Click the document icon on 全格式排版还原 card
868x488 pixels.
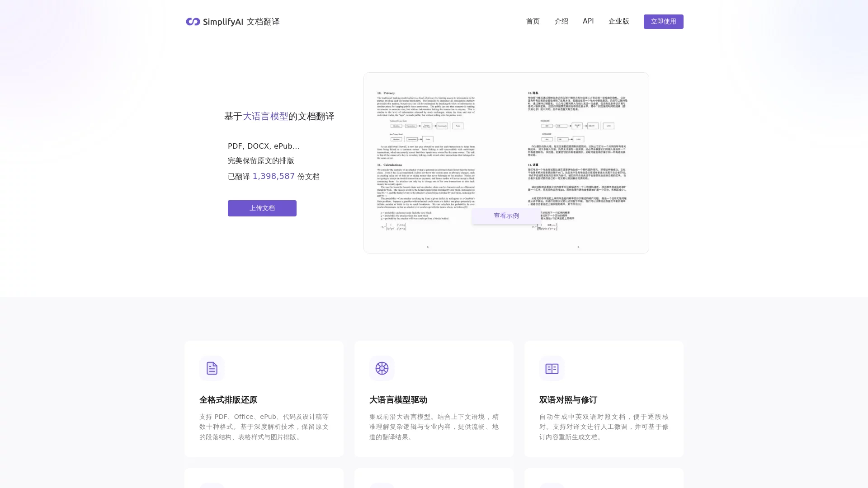[212, 368]
